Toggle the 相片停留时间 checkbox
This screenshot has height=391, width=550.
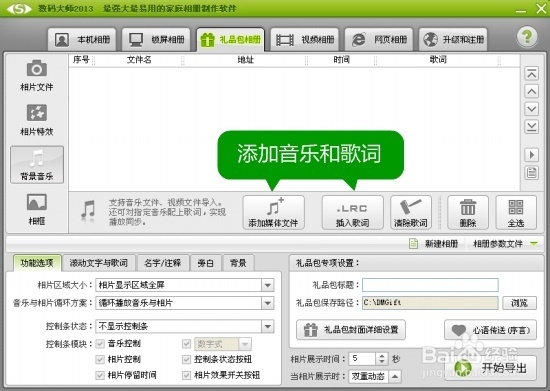[x=100, y=375]
